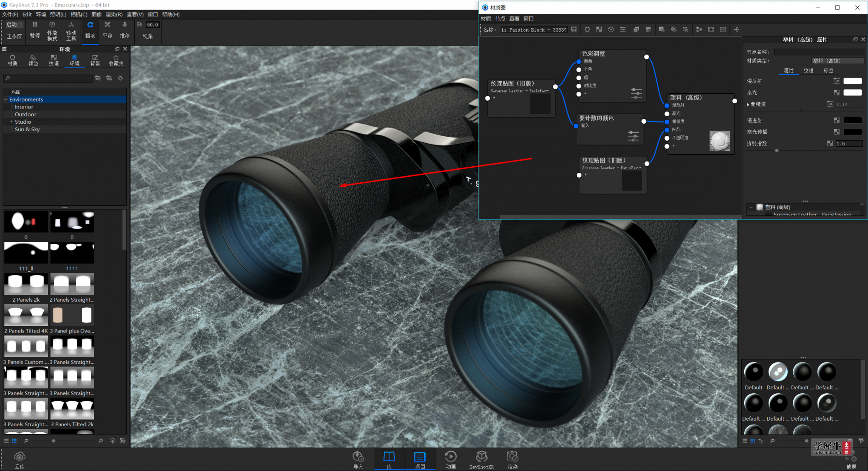This screenshot has height=471, width=868.
Task: Click the 导入 import button
Action: [358, 460]
